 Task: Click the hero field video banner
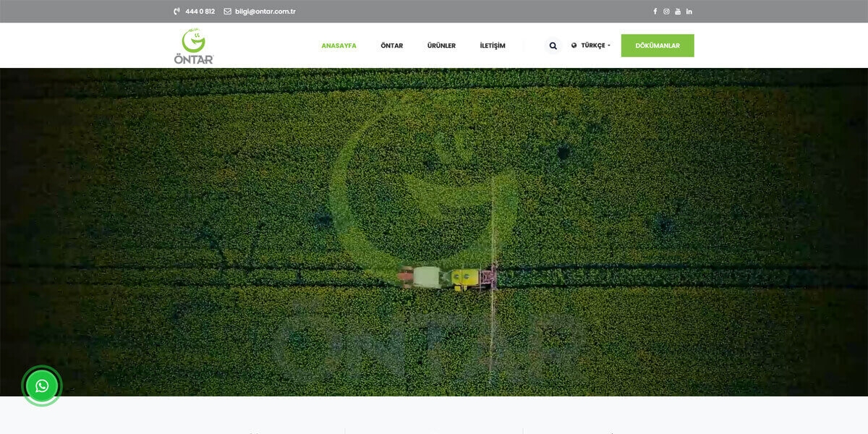[434, 231]
